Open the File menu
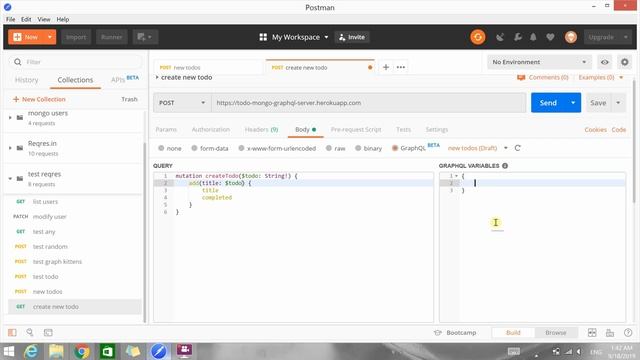The image size is (640, 360). [x=11, y=19]
